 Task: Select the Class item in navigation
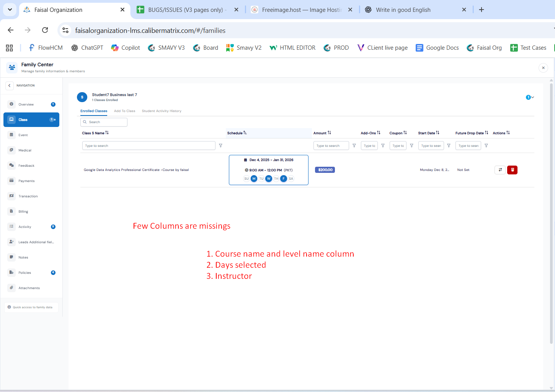tap(31, 120)
